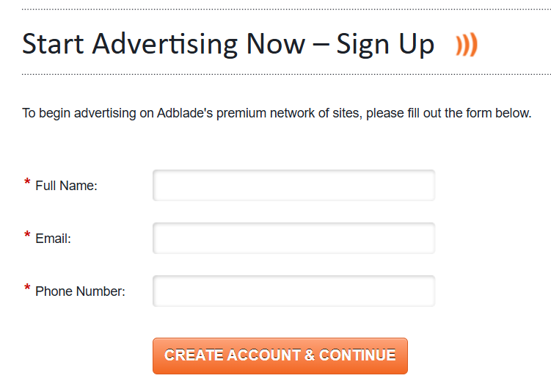Click the red asterisk beside Full Name

pos(27,184)
